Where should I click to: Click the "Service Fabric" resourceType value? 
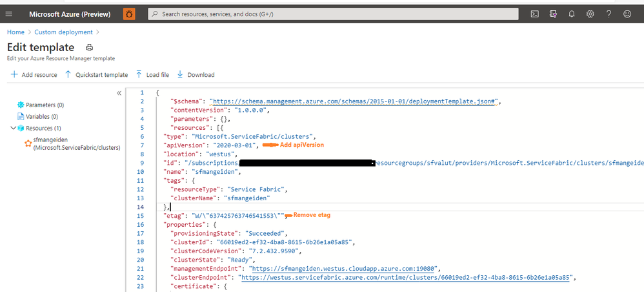tap(257, 189)
